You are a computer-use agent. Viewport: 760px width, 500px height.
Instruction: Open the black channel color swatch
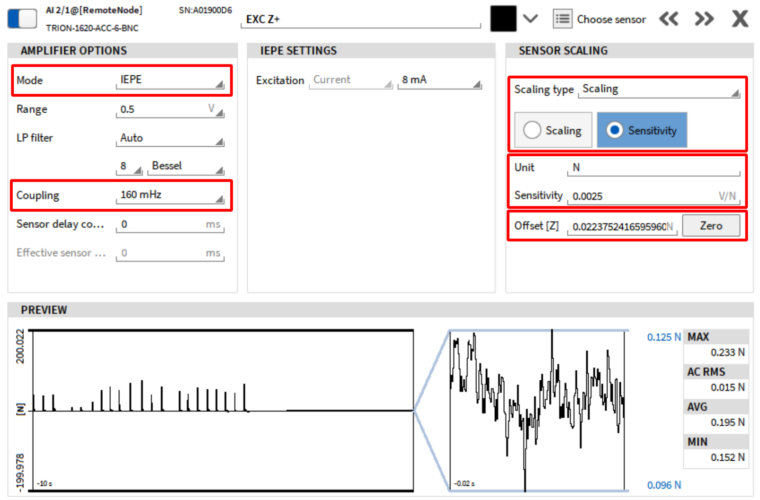click(503, 18)
